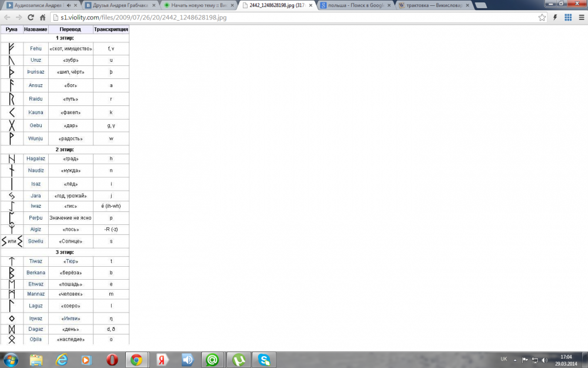The width and height of the screenshot is (588, 368).
Task: Click the Þurisaz rune name
Action: pos(36,72)
